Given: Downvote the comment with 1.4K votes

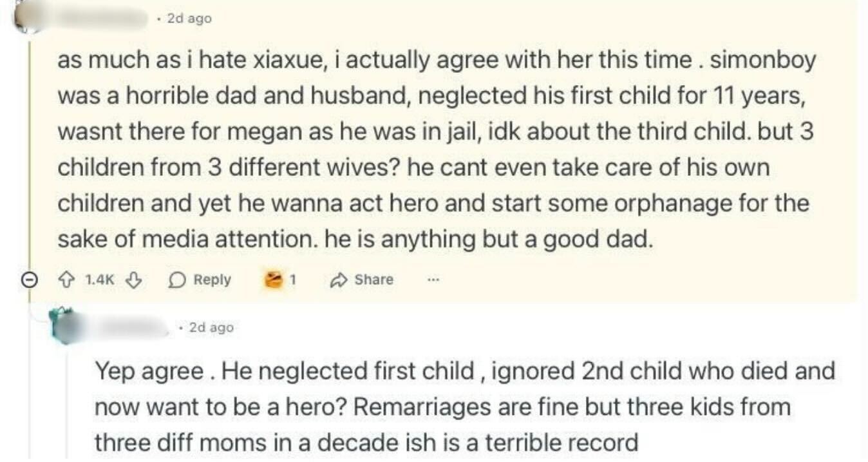Looking at the screenshot, I should coord(134,280).
